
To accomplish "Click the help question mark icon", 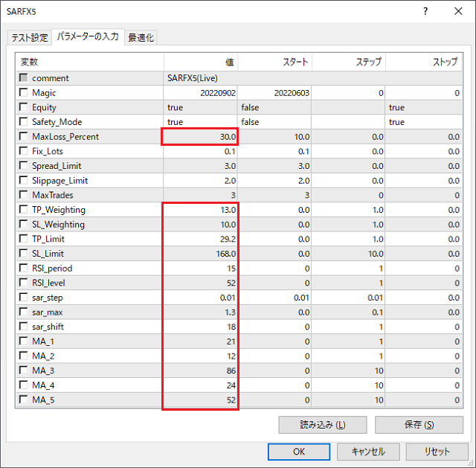I will (x=425, y=12).
